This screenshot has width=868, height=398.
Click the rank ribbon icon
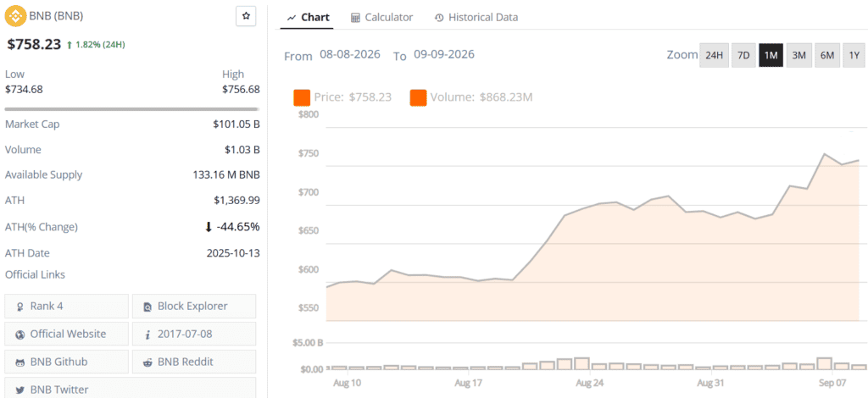pos(20,307)
